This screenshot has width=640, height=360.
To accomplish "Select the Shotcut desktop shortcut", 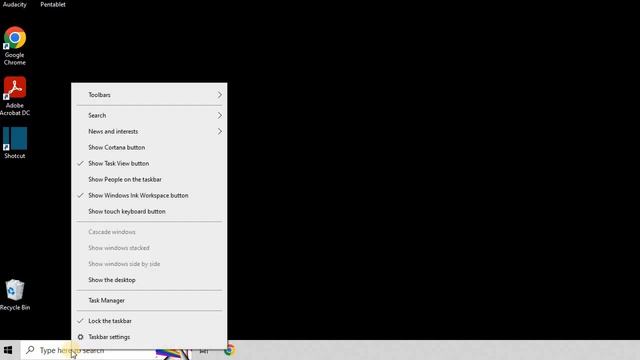I will (15, 143).
